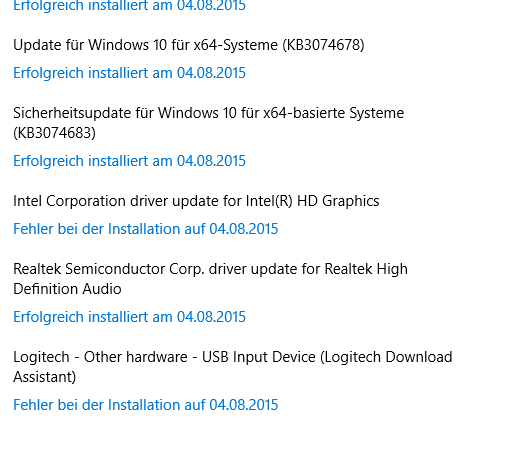Click the (KB3074678) number in update title

click(x=323, y=45)
